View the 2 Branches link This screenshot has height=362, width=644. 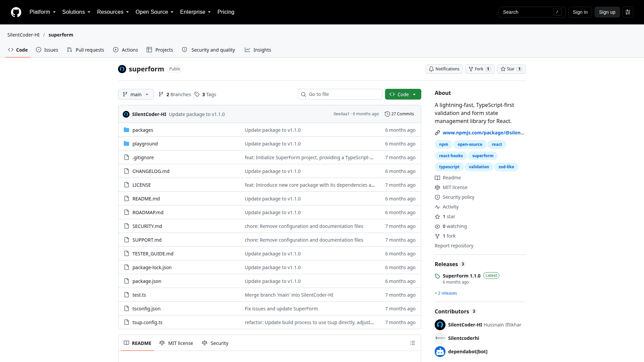tap(175, 95)
